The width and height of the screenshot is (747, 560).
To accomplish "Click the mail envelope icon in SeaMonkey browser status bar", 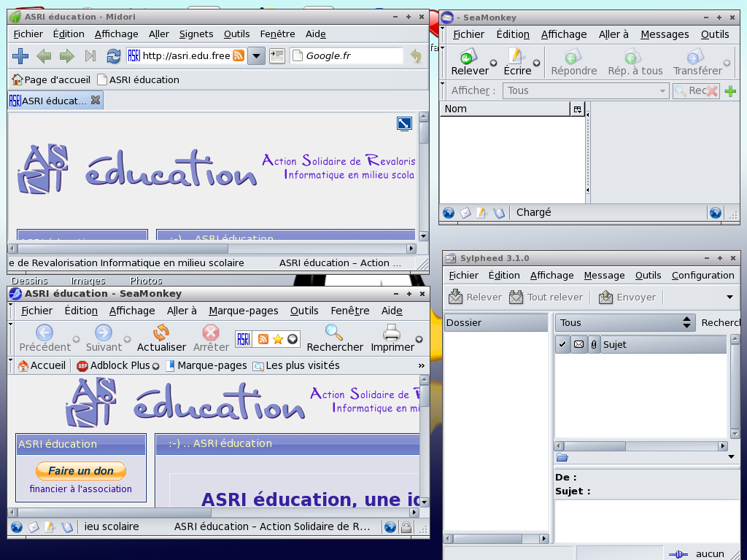I will tap(34, 527).
